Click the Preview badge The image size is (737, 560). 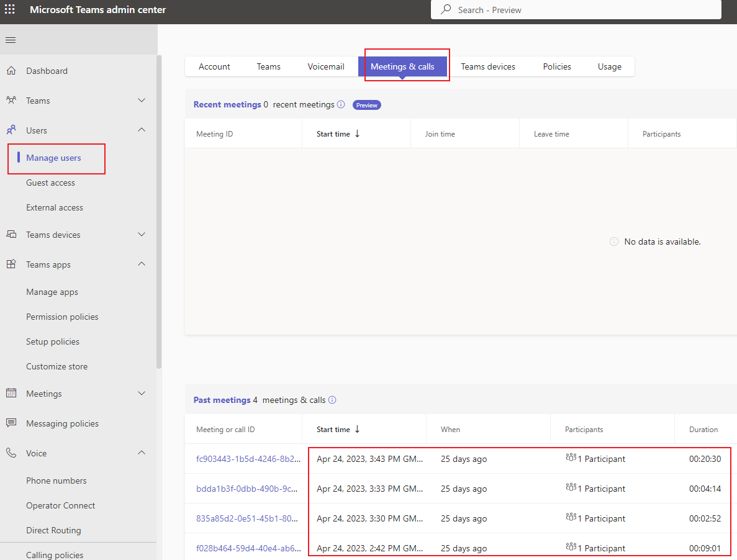click(x=366, y=106)
